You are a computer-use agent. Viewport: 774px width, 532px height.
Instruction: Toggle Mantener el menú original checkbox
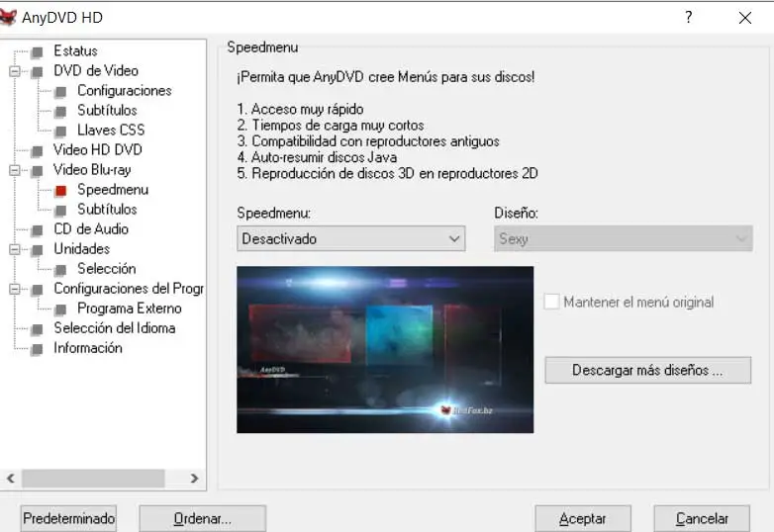pos(551,302)
